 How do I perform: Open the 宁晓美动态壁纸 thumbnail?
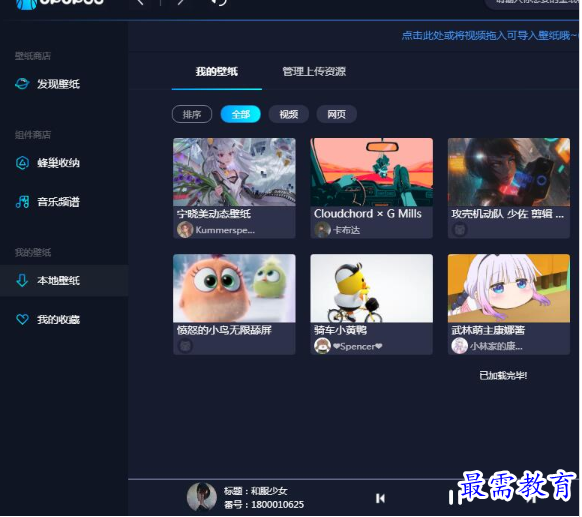click(x=235, y=173)
